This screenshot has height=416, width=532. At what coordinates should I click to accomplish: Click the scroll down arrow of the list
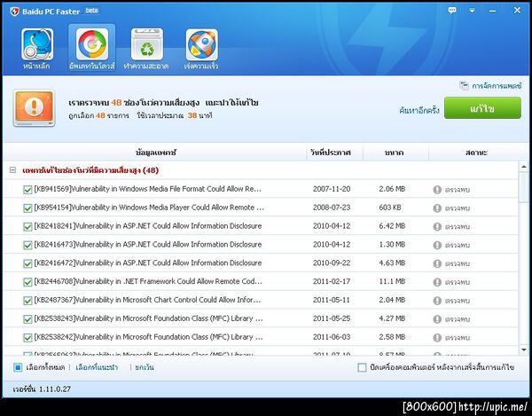(523, 349)
